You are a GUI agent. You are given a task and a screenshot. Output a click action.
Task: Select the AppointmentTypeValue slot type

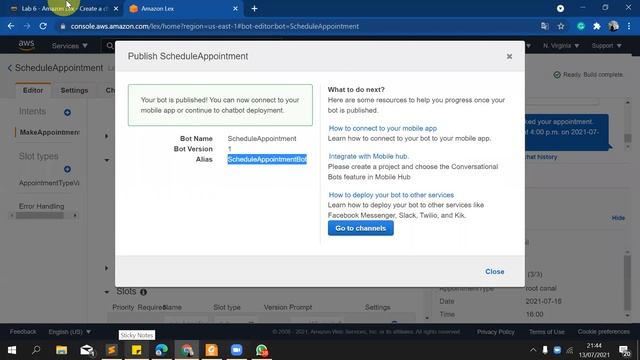[x=49, y=183]
